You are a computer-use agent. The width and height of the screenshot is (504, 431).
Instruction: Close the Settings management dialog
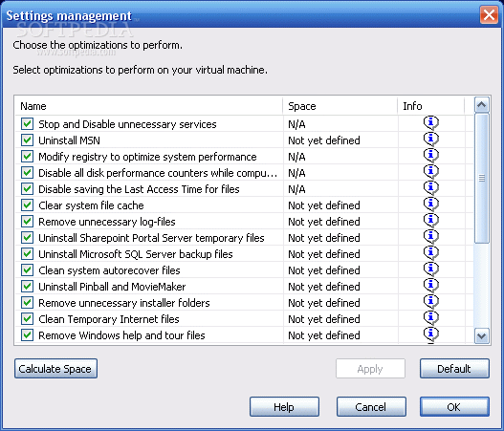coord(489,14)
